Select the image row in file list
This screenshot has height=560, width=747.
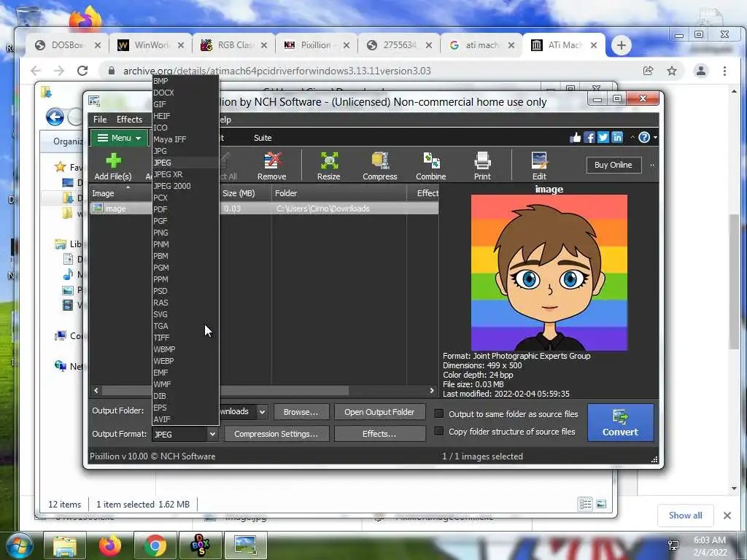(264, 209)
